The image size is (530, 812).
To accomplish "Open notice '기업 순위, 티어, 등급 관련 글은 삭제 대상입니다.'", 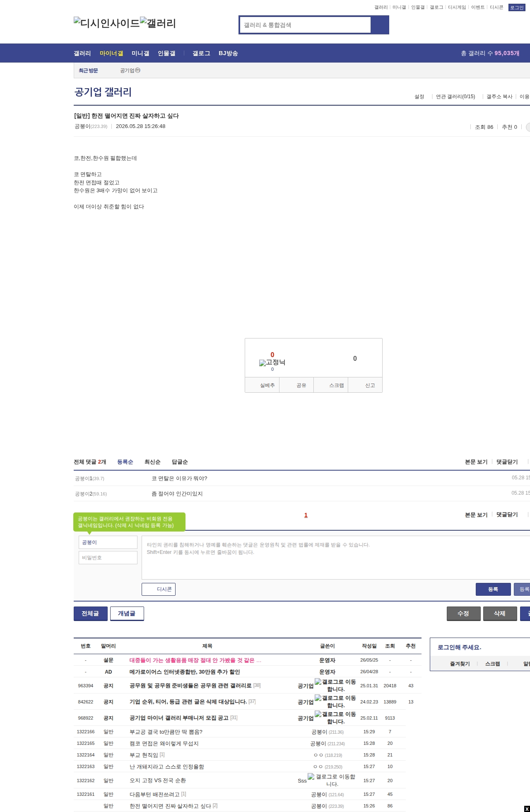I will click(x=188, y=702).
